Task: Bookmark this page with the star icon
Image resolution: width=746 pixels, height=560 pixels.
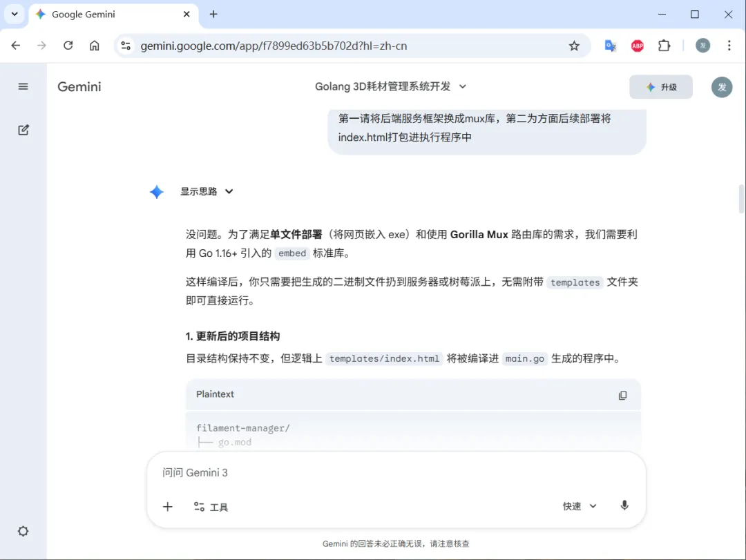Action: point(574,46)
